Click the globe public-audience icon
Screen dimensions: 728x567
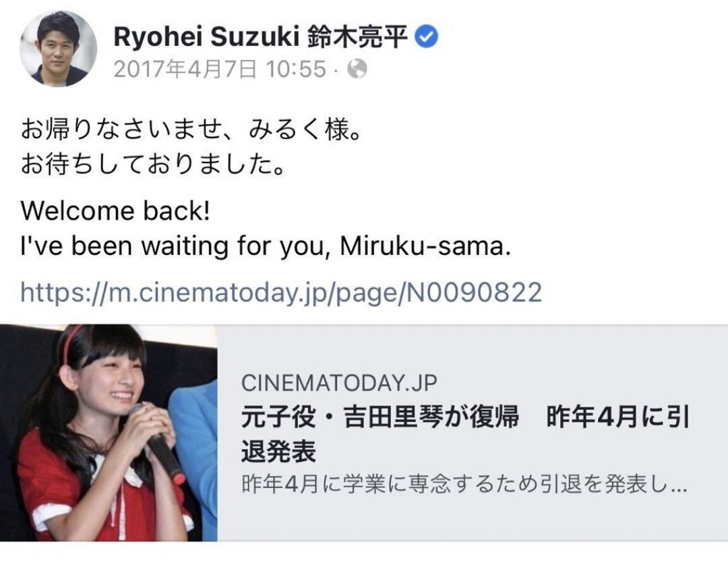point(357,69)
